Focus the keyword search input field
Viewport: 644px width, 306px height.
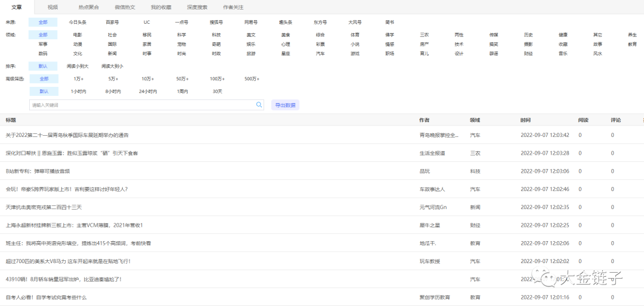(142, 105)
